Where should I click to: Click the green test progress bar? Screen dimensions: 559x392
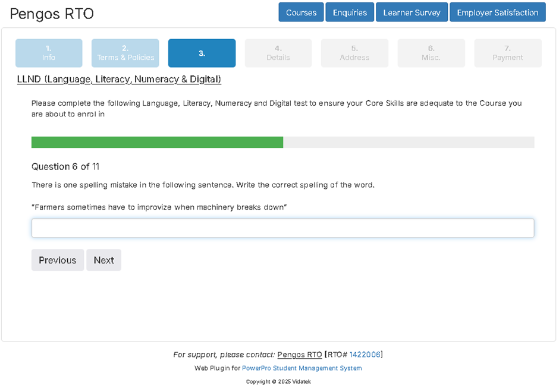point(157,142)
